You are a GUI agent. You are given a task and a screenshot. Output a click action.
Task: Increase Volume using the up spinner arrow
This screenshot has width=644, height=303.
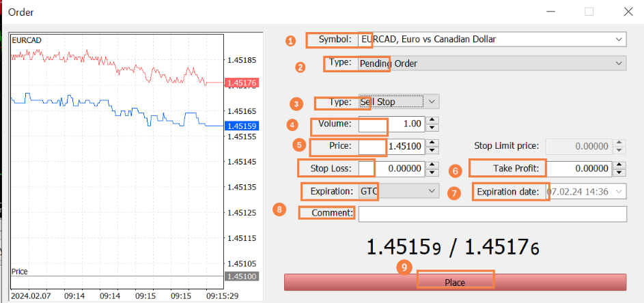[x=432, y=121]
